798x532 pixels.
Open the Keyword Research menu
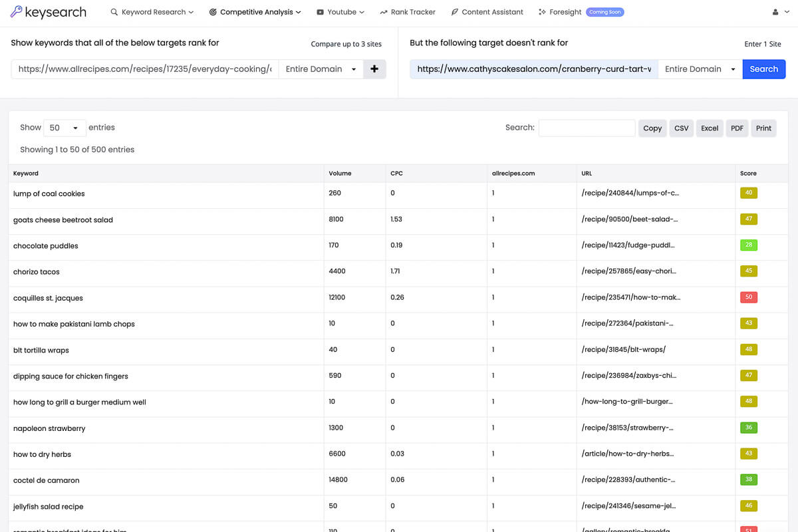[152, 12]
